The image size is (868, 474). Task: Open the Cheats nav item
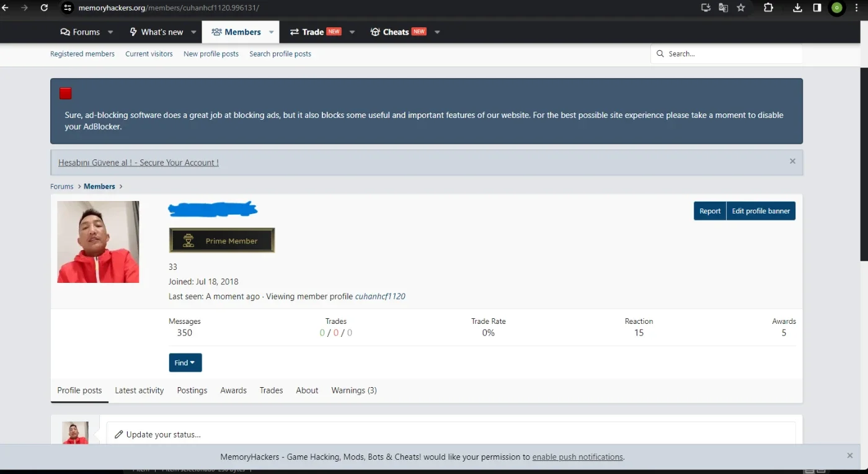coord(398,32)
